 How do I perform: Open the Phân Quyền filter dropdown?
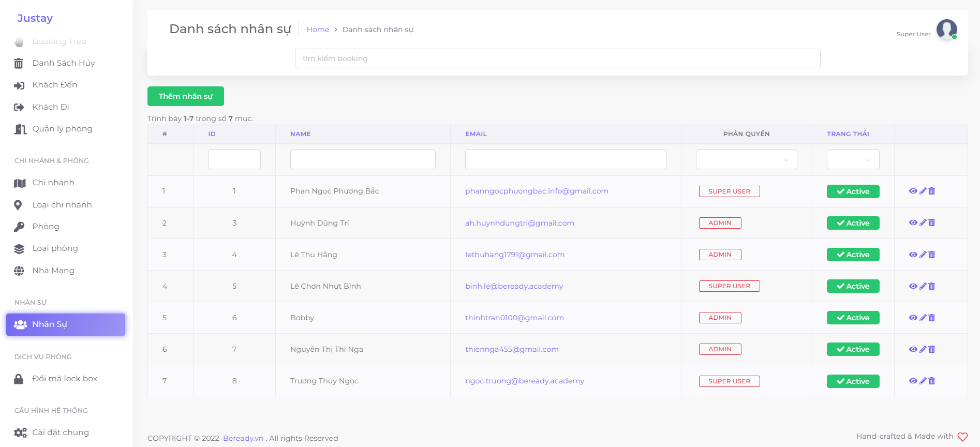click(746, 159)
